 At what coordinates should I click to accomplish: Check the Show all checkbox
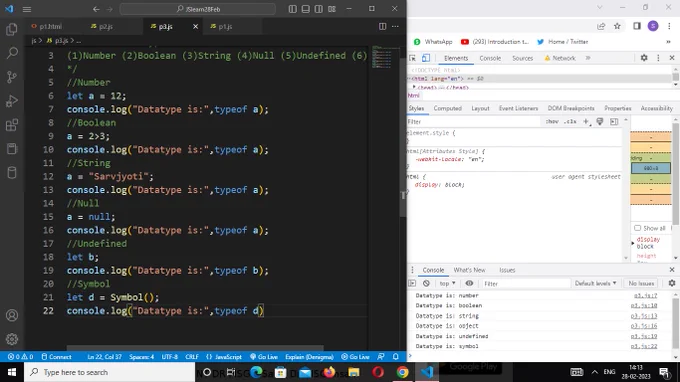click(637, 228)
